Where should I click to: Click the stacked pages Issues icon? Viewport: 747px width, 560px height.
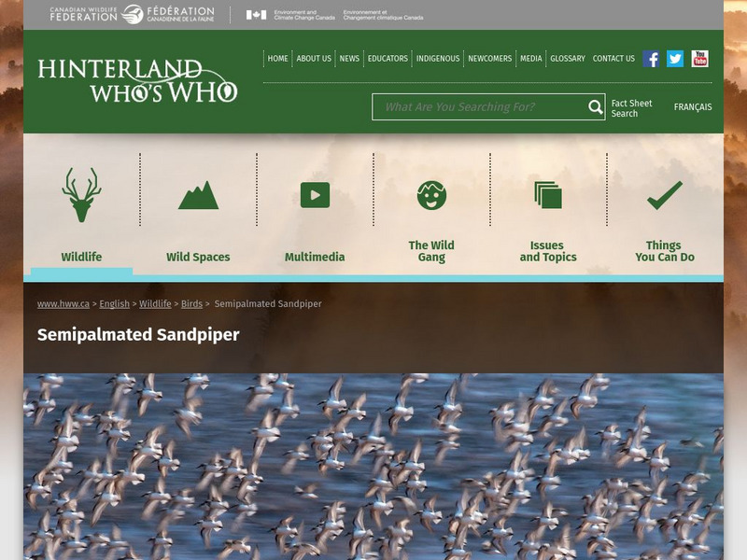click(548, 195)
